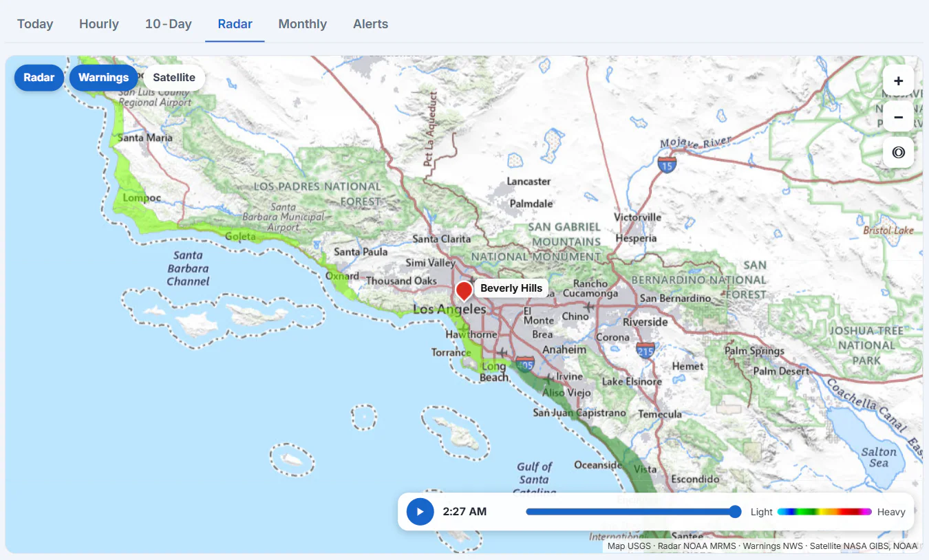Click the red Beverly Hills location pin
Image resolution: width=929 pixels, height=560 pixels.
[464, 290]
